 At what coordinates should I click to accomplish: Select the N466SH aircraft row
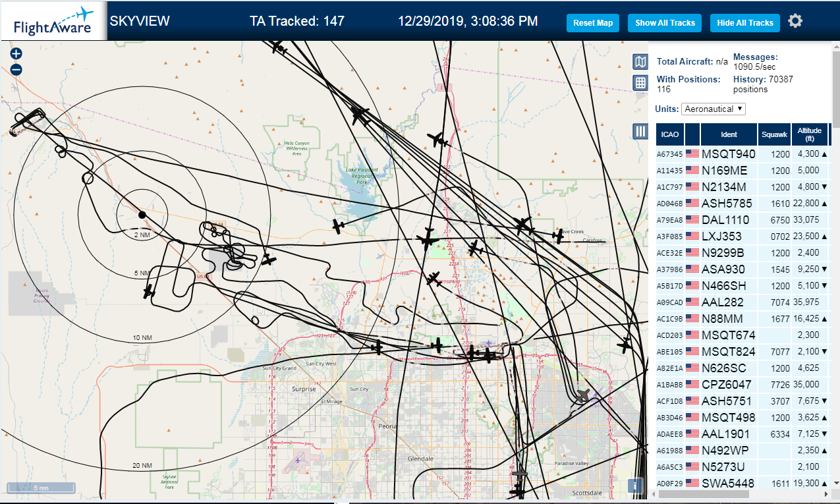742,285
